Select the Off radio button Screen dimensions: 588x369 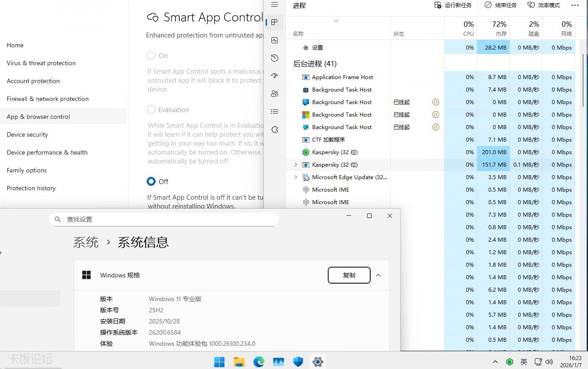tap(151, 181)
